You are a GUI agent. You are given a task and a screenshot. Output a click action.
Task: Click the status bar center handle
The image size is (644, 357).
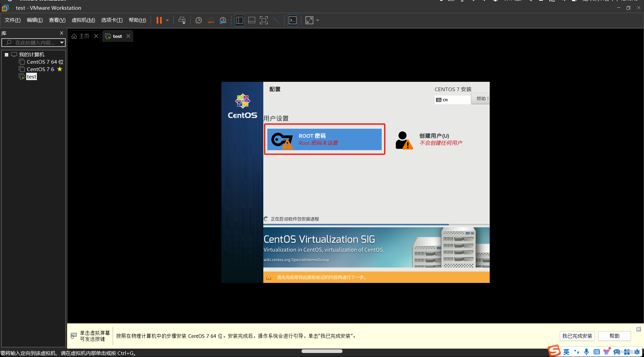[x=322, y=351]
